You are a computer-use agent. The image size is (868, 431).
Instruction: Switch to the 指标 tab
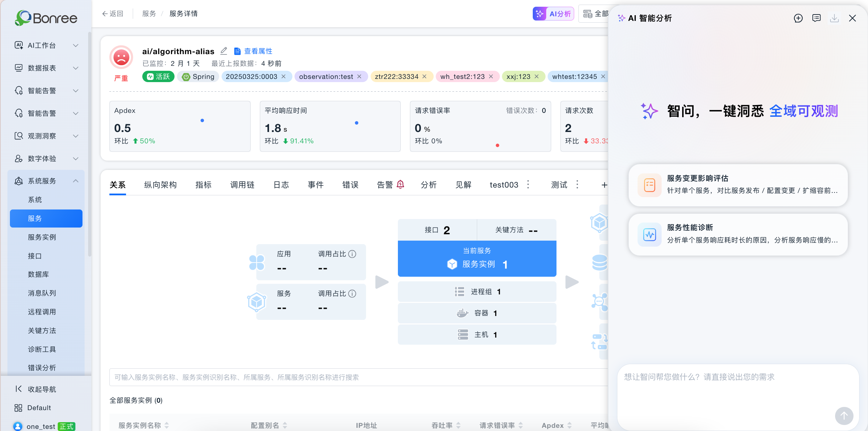pyautogui.click(x=204, y=185)
